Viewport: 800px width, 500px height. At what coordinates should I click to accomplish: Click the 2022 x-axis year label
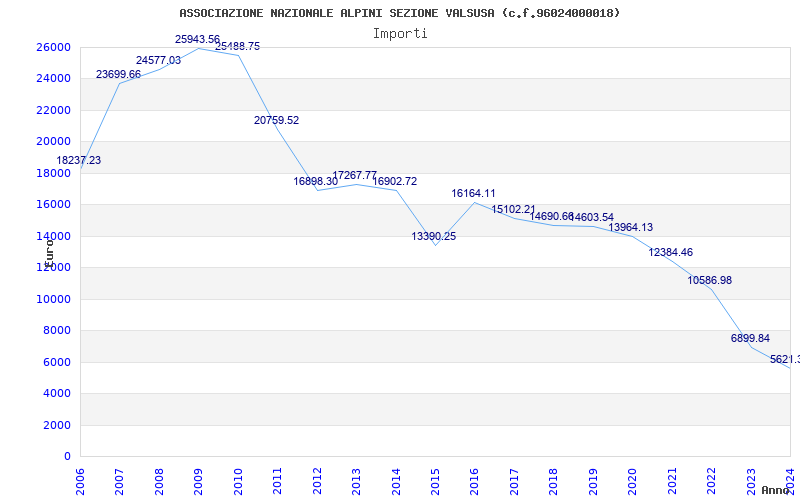click(711, 481)
